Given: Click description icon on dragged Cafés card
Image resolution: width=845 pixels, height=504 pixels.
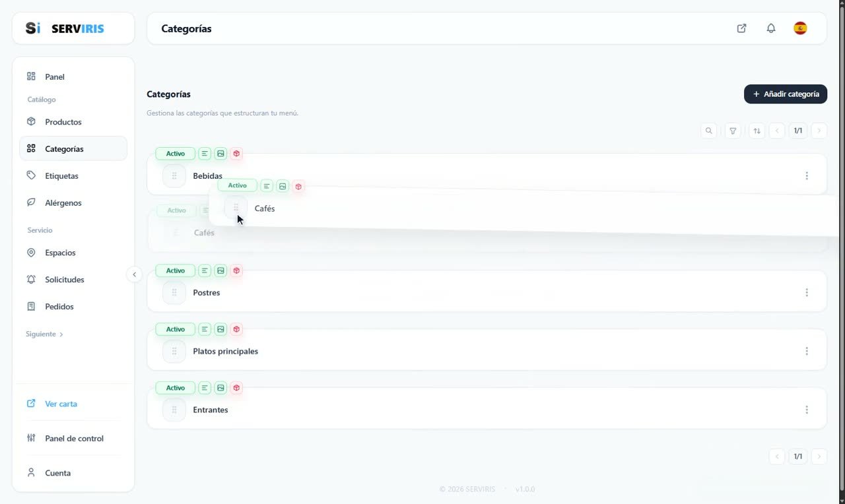Looking at the screenshot, I should pyautogui.click(x=267, y=187).
